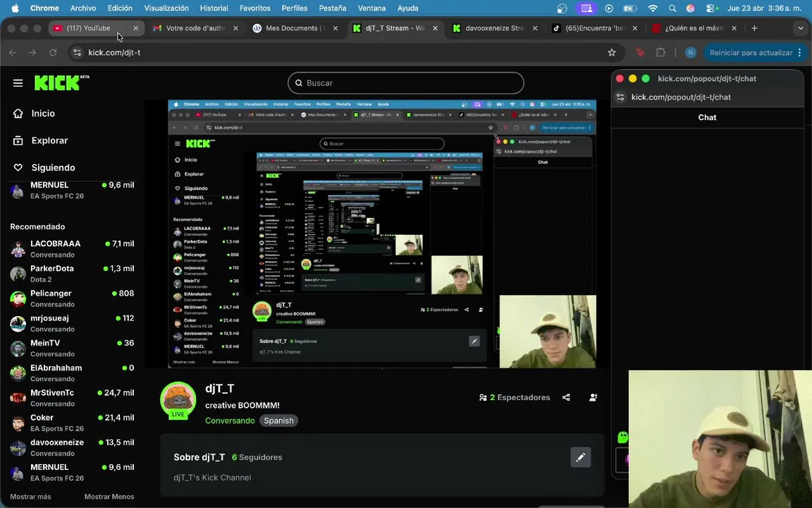The height and width of the screenshot is (508, 812).
Task: Click the pencil edit button in Sobre djT_T
Action: point(581,457)
